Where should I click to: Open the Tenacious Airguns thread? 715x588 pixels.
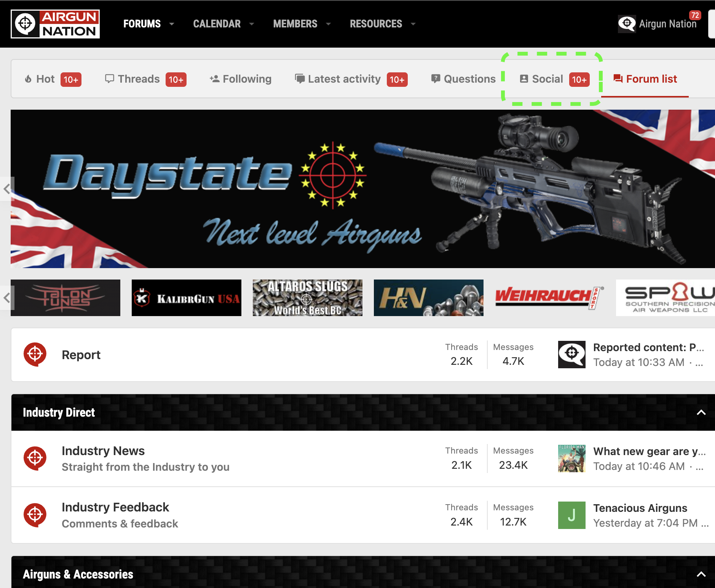[640, 508]
